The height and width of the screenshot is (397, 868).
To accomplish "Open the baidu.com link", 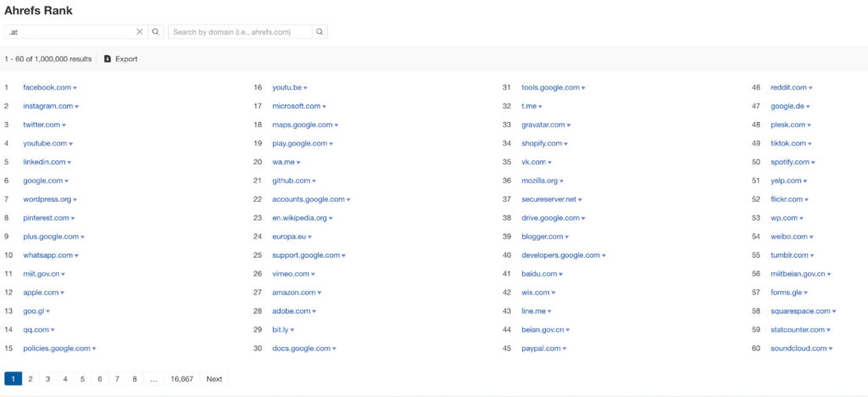I will click(539, 274).
